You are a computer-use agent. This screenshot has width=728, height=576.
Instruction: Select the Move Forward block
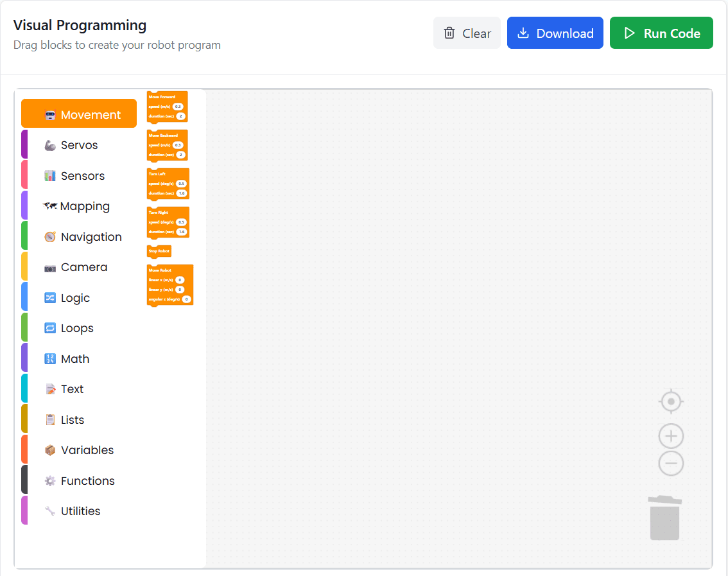(162, 97)
